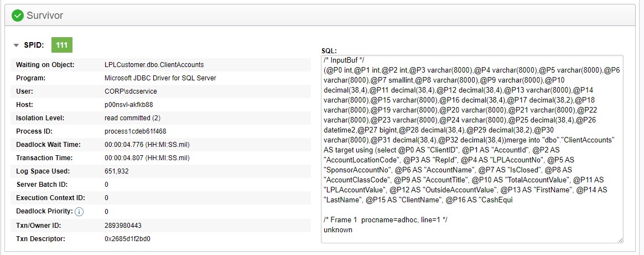Click the Transaction Time value
Viewport: 644px width, 255px height.
(x=147, y=158)
